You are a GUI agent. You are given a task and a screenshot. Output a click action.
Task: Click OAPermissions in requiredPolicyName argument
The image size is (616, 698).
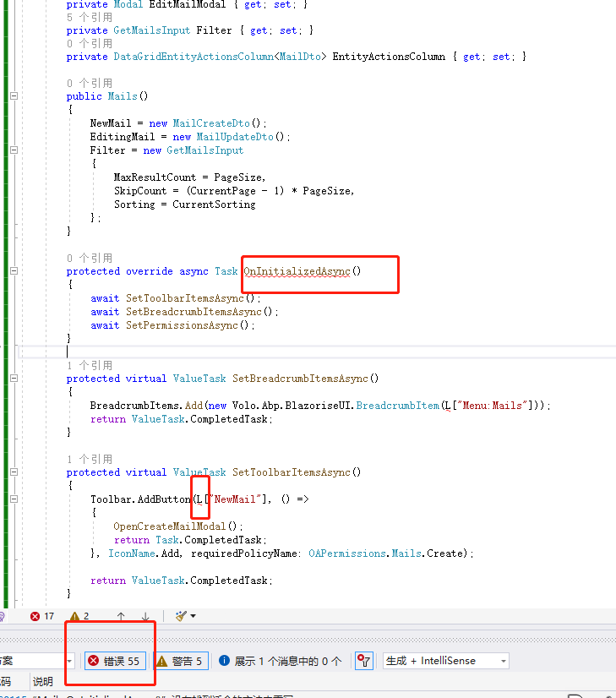(x=347, y=553)
